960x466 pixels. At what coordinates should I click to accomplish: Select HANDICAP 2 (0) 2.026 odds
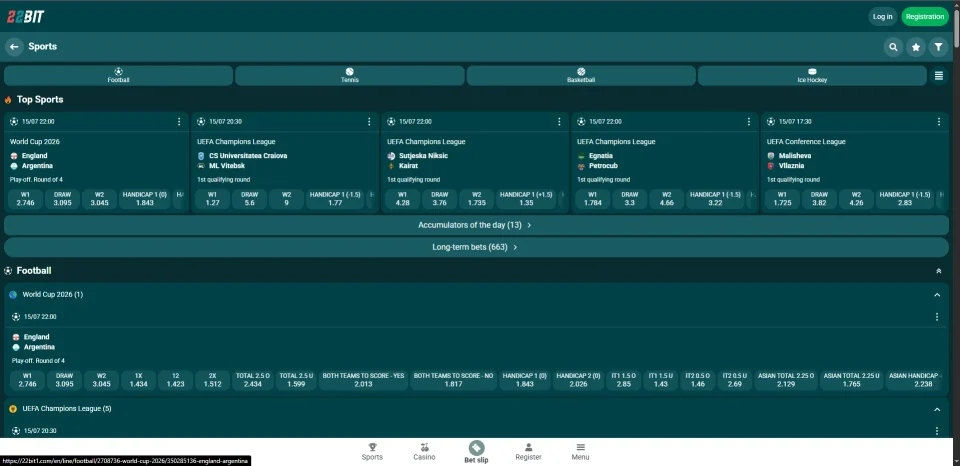click(x=579, y=380)
